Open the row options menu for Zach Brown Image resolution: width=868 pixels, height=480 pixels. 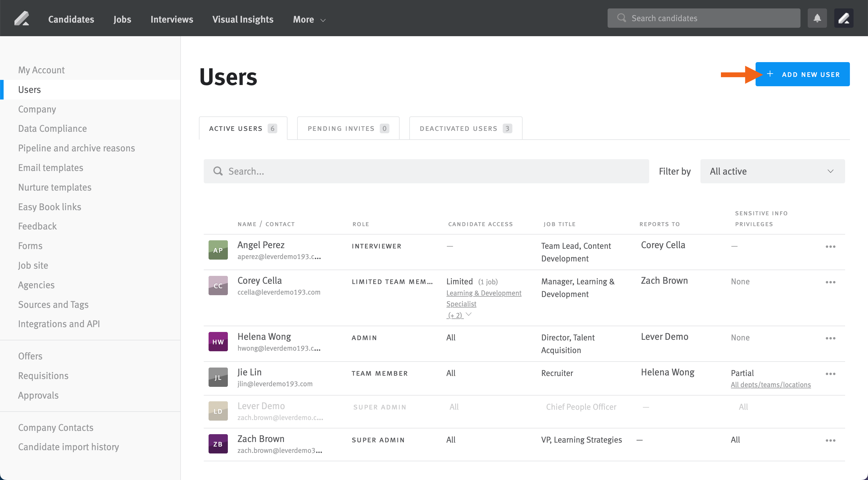[x=831, y=440]
